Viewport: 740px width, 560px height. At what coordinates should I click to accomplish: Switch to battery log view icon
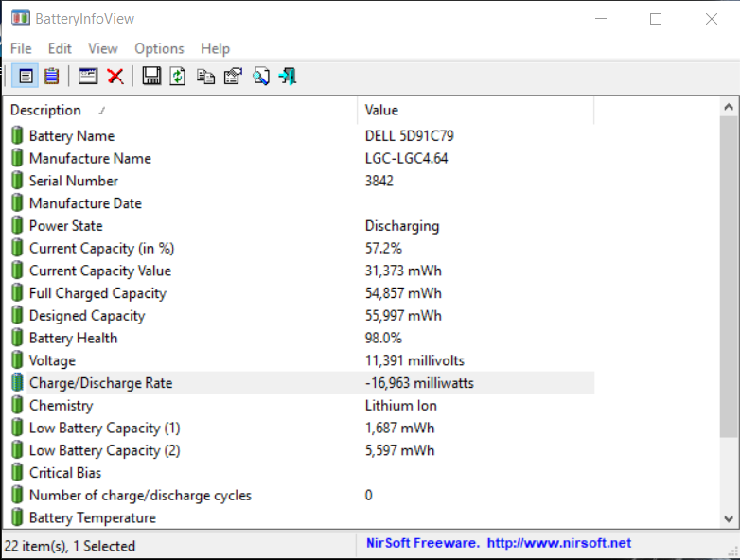[x=51, y=76]
